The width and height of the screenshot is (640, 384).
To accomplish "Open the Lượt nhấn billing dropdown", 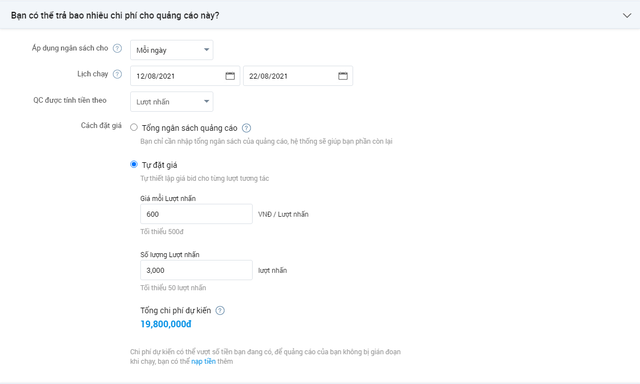I will pyautogui.click(x=171, y=102).
